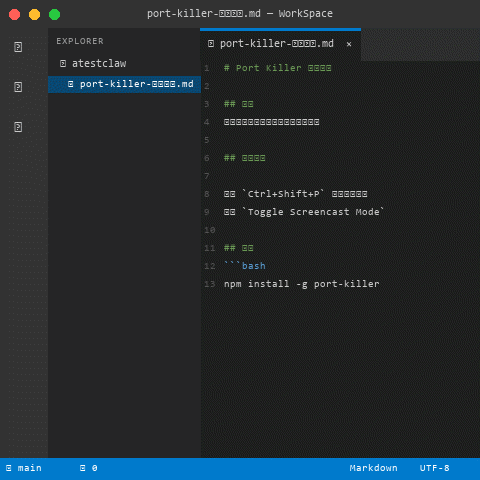Viewport: 480px width, 480px height.
Task: Close the port-killer .md editor tab
Action: click(349, 44)
